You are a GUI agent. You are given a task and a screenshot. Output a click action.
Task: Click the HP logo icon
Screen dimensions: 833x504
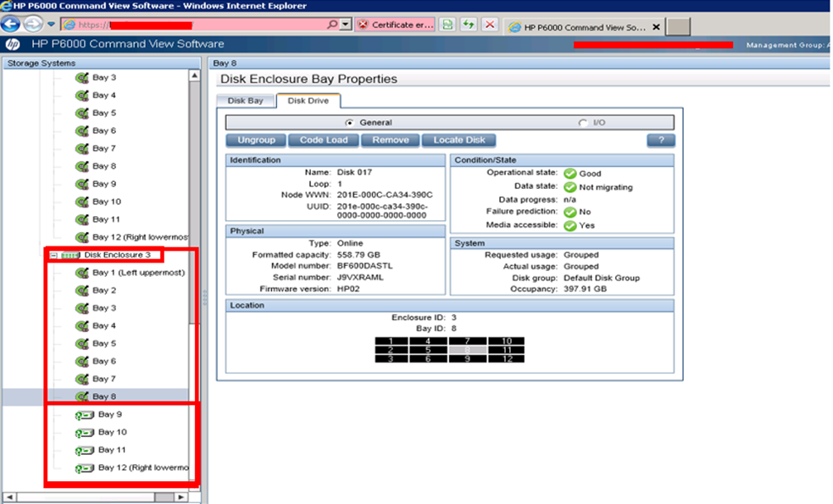pos(13,44)
